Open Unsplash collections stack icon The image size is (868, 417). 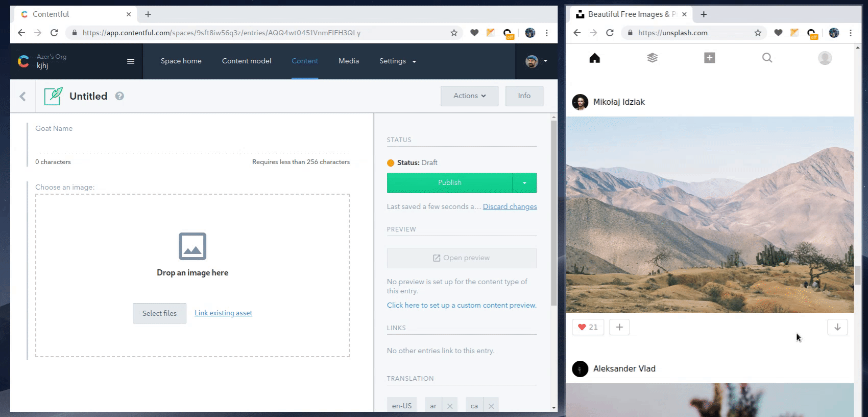pos(652,58)
